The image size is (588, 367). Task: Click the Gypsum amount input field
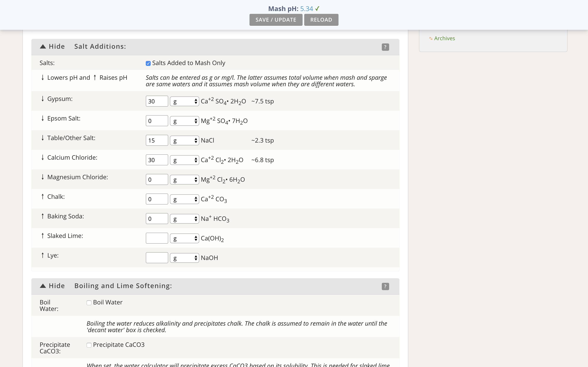coord(157,101)
